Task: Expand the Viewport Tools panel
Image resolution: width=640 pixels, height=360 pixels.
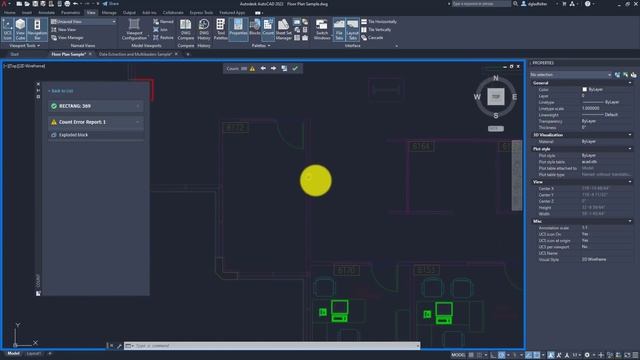Action: [x=25, y=46]
